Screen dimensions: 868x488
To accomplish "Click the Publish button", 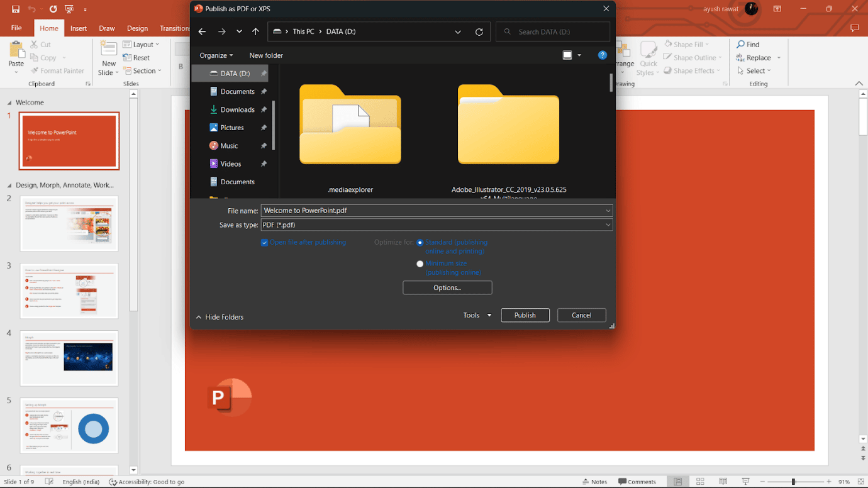I will click(x=525, y=315).
